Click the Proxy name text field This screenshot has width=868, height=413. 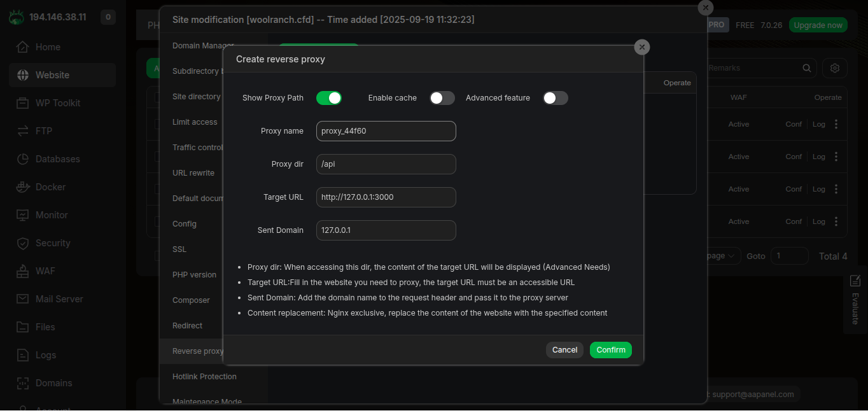[386, 131]
